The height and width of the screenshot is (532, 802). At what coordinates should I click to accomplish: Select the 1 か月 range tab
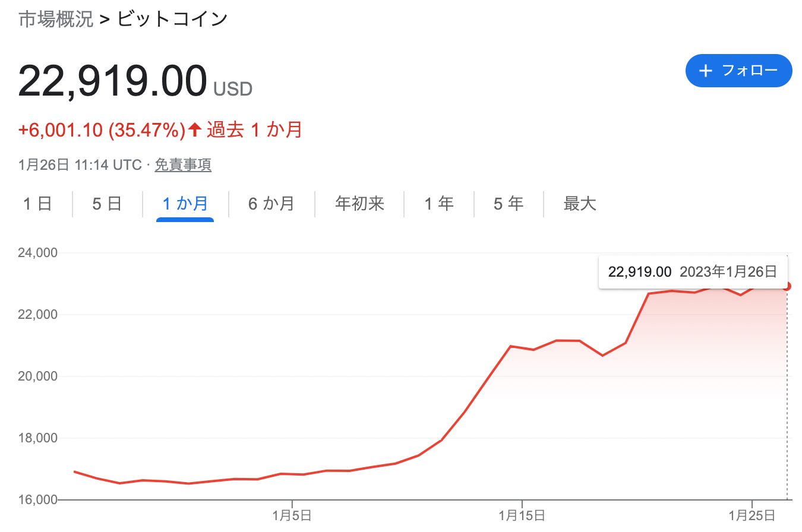[x=185, y=204]
